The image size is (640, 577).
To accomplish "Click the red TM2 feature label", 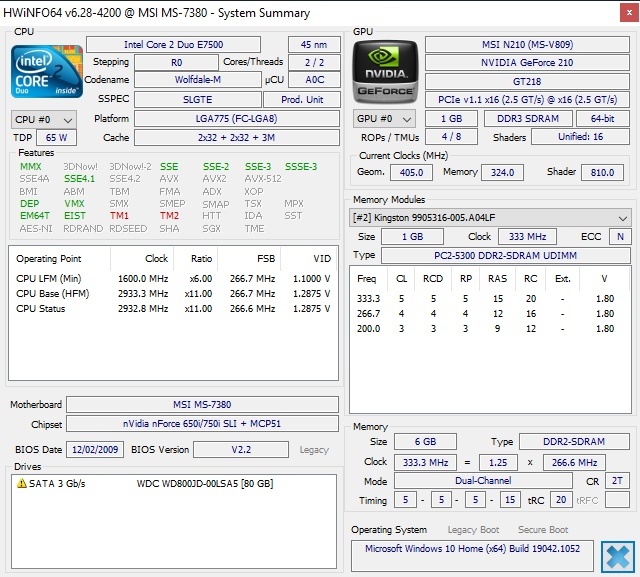I will click(x=169, y=215).
